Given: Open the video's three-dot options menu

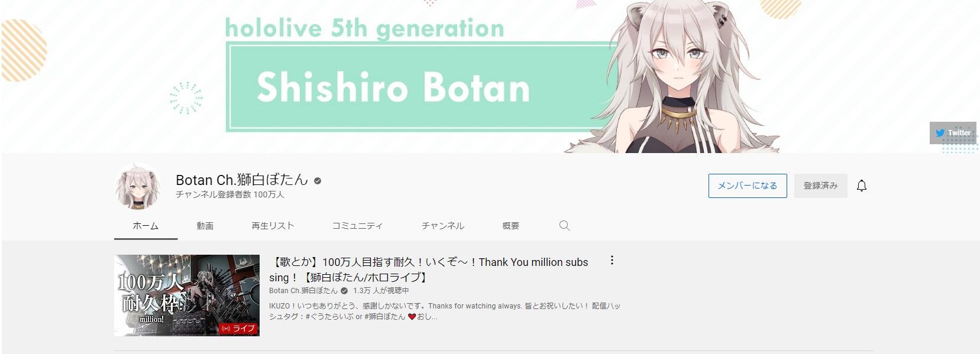Looking at the screenshot, I should click(x=612, y=260).
